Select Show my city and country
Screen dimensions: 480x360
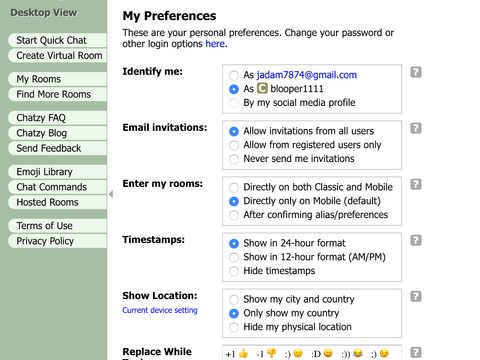tap(234, 299)
